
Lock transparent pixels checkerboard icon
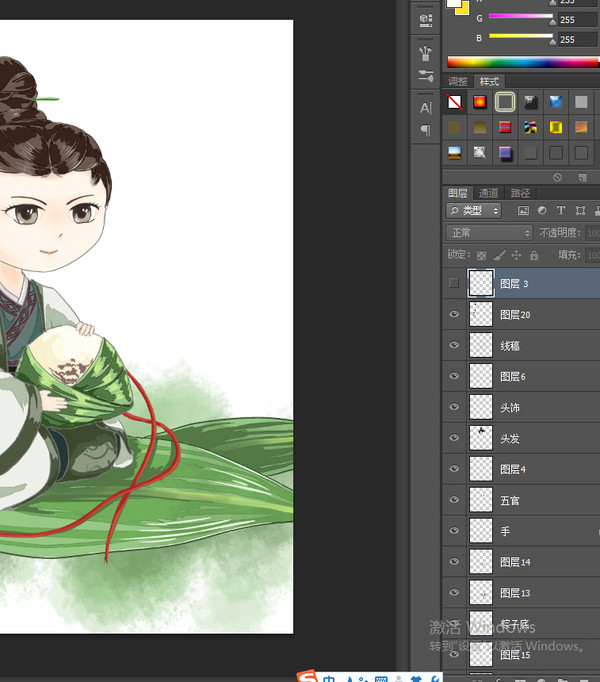tap(481, 255)
